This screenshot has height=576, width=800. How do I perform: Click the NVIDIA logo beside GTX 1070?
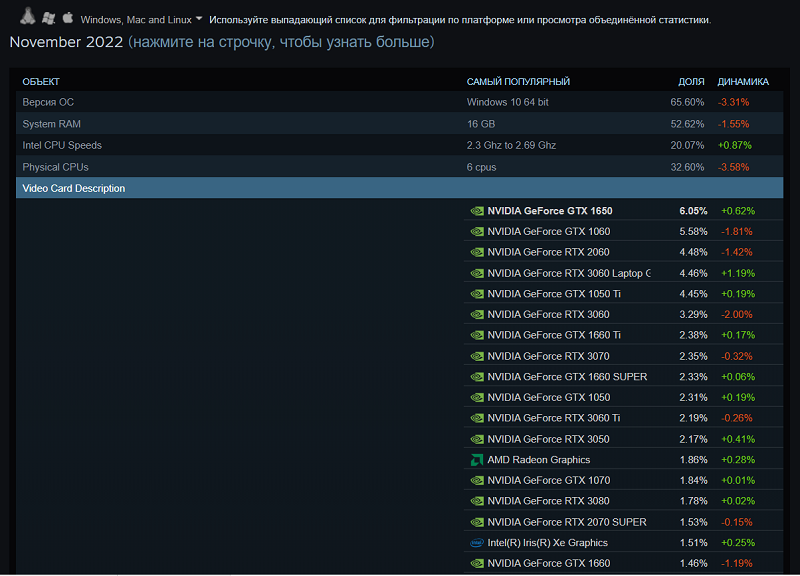[477, 481]
